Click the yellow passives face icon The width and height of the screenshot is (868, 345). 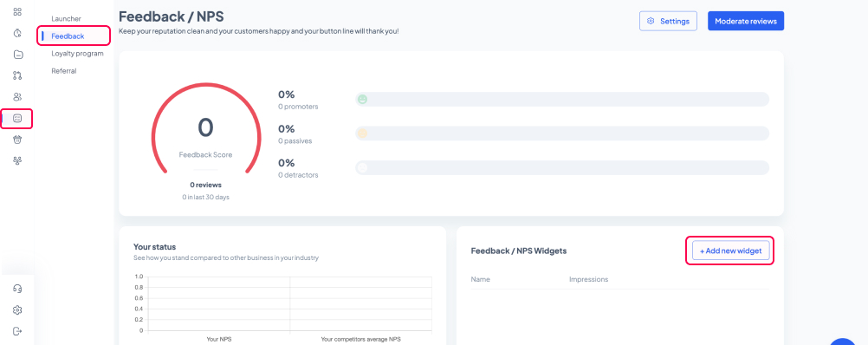point(363,133)
